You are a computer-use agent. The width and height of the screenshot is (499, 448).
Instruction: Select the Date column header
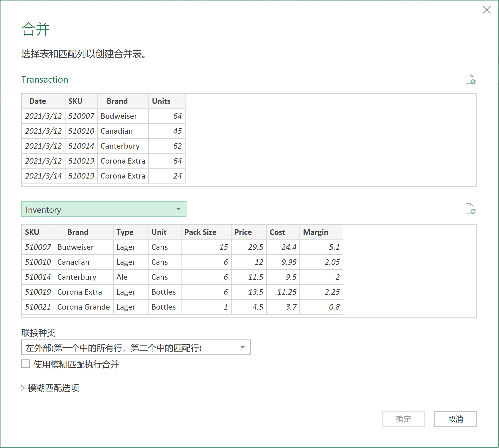pyautogui.click(x=38, y=101)
